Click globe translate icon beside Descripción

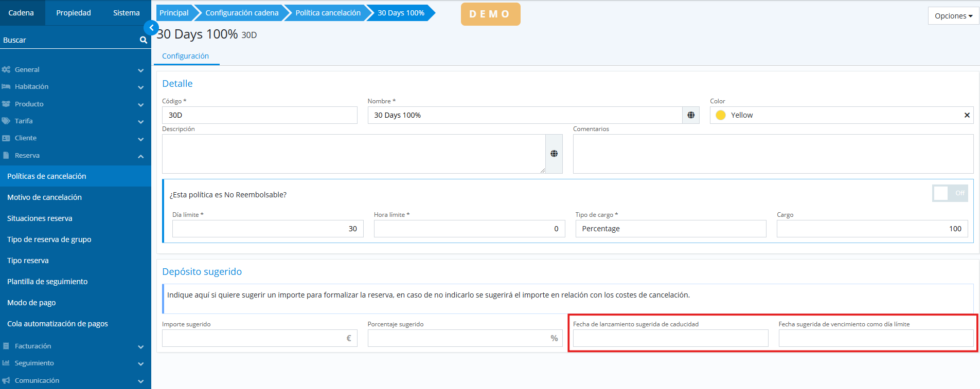[x=554, y=154]
